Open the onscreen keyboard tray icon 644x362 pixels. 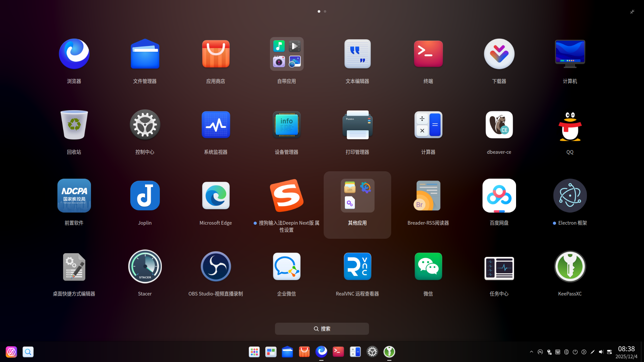coord(557,352)
